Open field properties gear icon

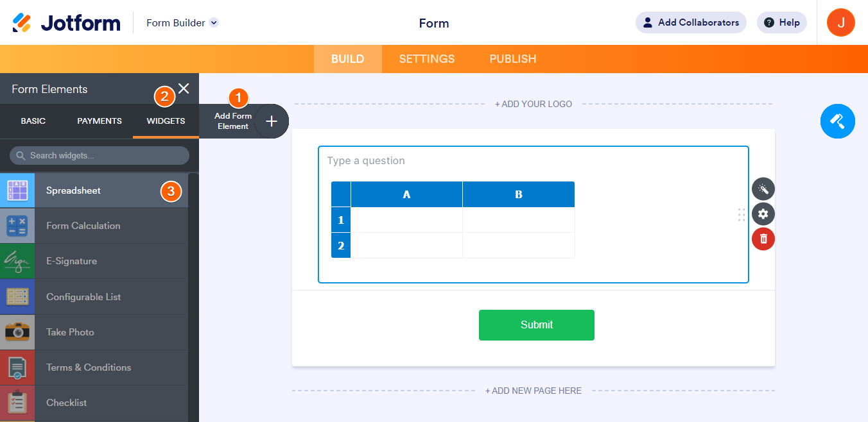click(763, 214)
